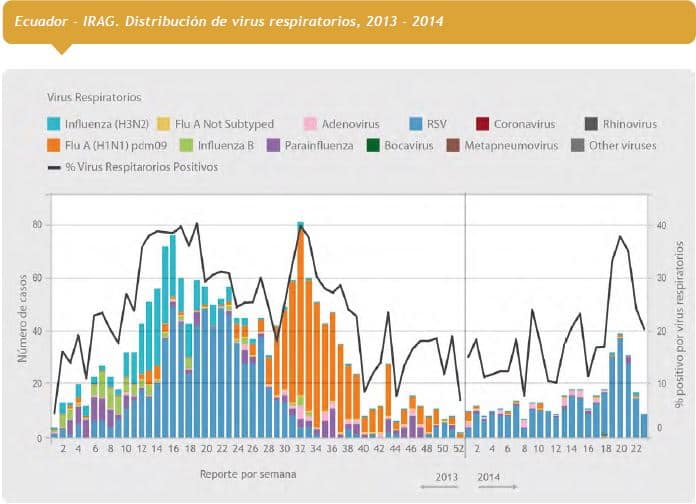Click the blue RSV legend swatch
The height and width of the screenshot is (504, 696).
pos(414,124)
